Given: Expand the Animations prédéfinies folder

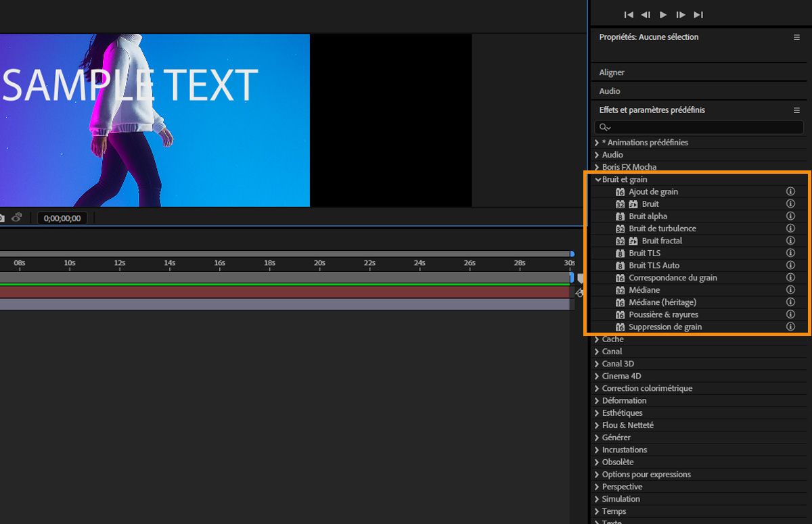Looking at the screenshot, I should 597,143.
